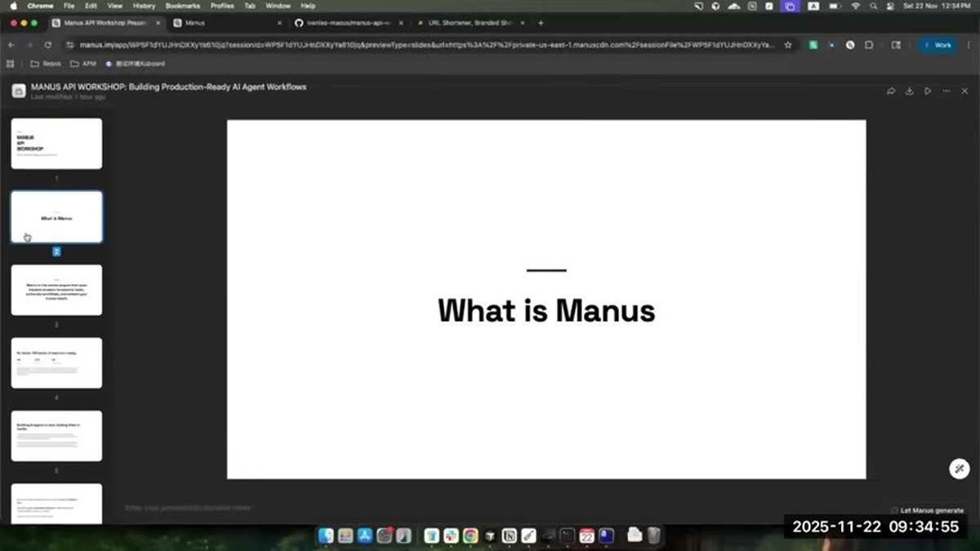Click the What is Manus slide heading
This screenshot has width=980, height=551.
click(546, 311)
